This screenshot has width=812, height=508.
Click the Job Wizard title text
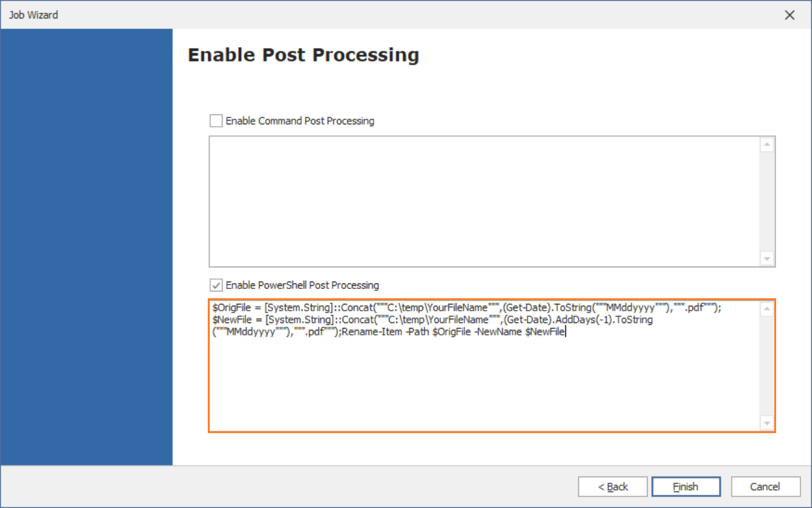(33, 15)
